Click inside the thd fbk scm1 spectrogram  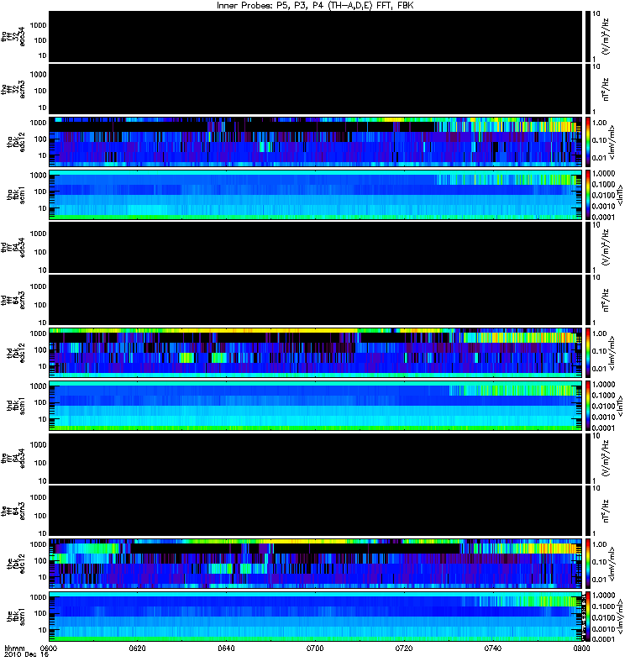(315, 406)
